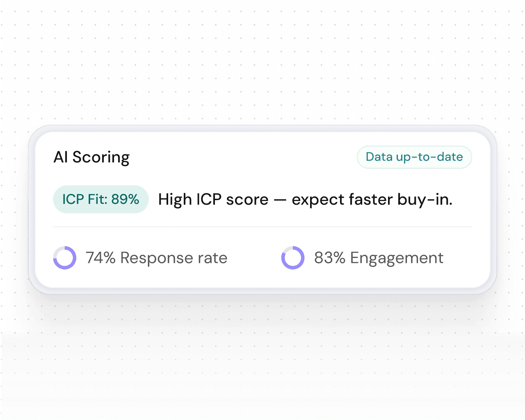This screenshot has height=420, width=525.
Task: Click the letters AI in the card heading
Action: 61,157
